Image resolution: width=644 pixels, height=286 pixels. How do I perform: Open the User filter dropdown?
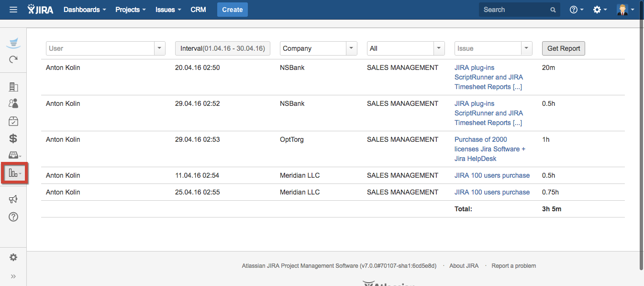coord(105,48)
